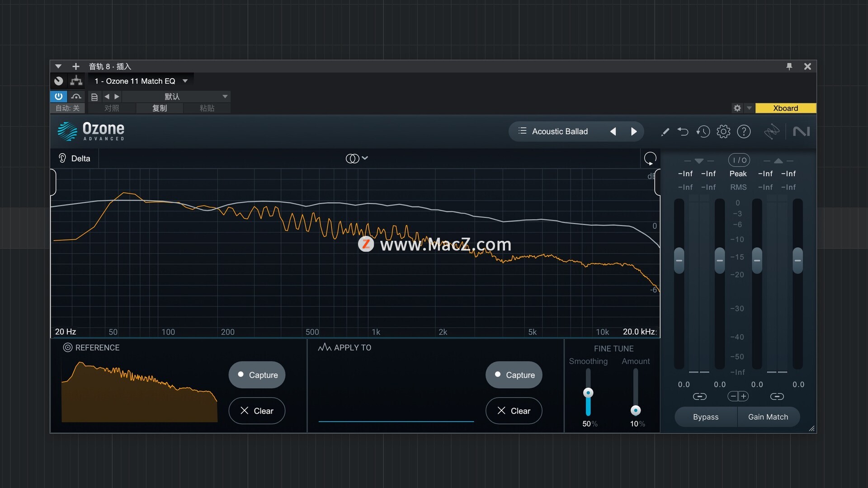The image size is (868, 488).
Task: Click the undo arrow icon
Action: [x=683, y=131]
